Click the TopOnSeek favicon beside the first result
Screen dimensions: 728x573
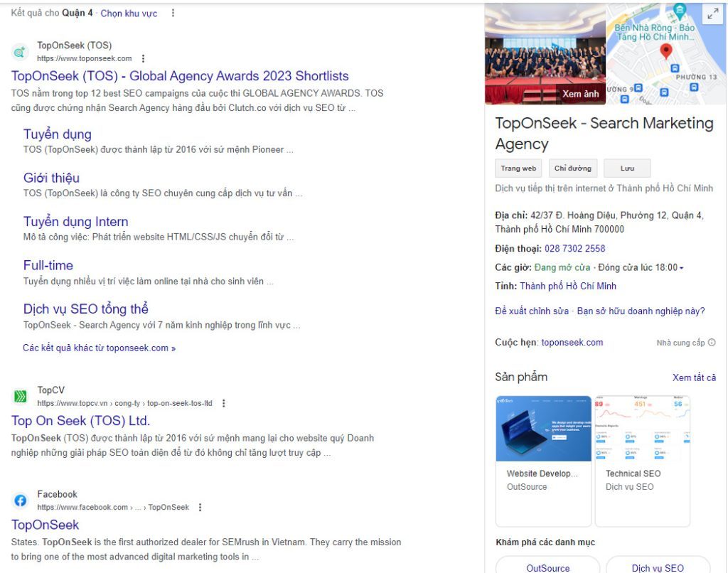click(18, 51)
